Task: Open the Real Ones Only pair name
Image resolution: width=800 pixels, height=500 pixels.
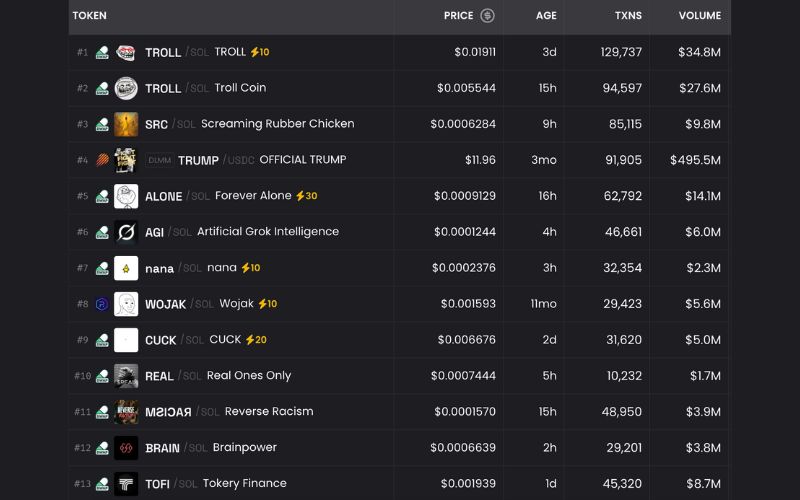Action: pyautogui.click(x=249, y=376)
